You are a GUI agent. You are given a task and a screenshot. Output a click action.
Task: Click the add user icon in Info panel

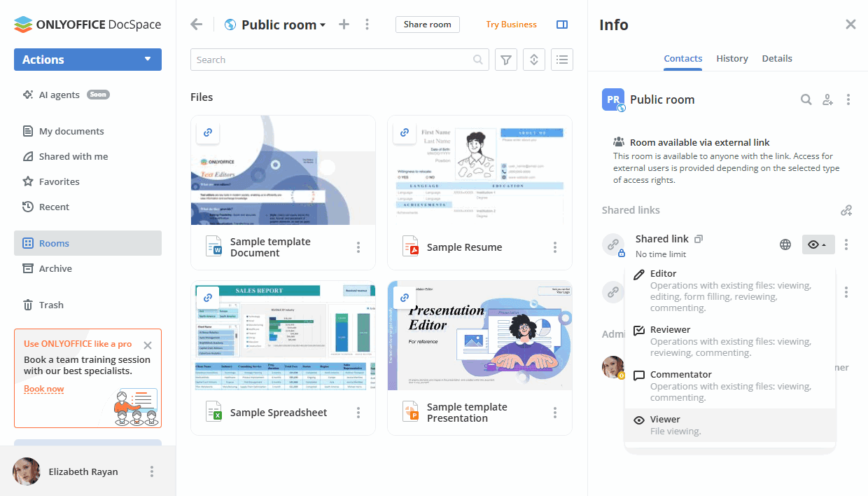click(x=827, y=99)
